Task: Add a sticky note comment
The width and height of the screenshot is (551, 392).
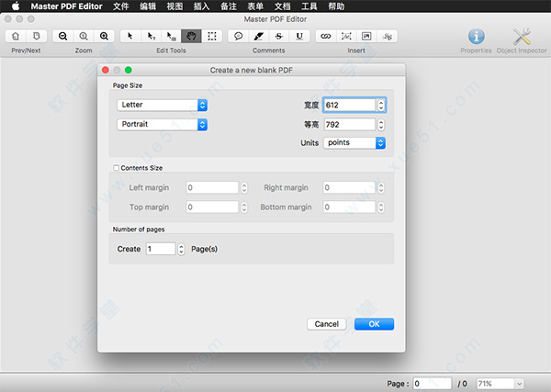Action: pos(238,36)
